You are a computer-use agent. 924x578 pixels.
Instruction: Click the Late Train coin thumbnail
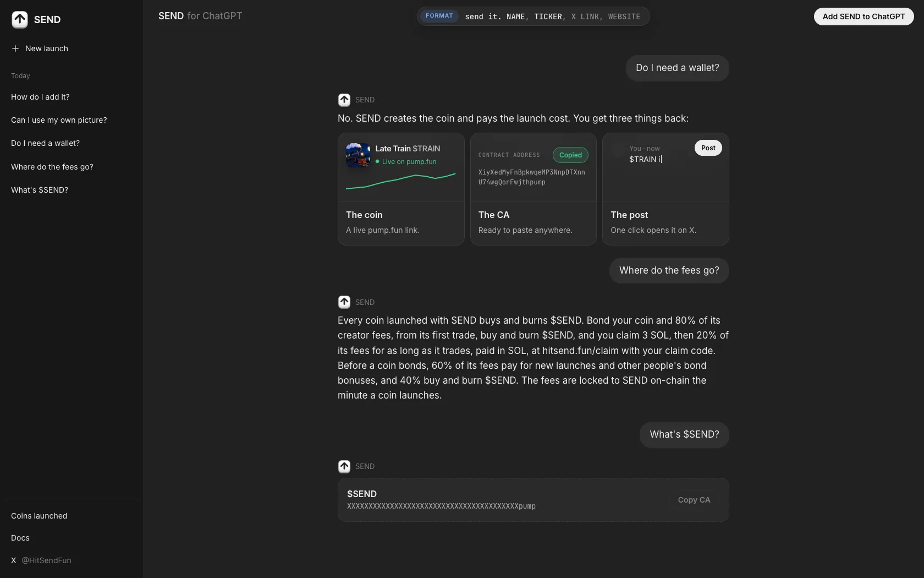[358, 155]
